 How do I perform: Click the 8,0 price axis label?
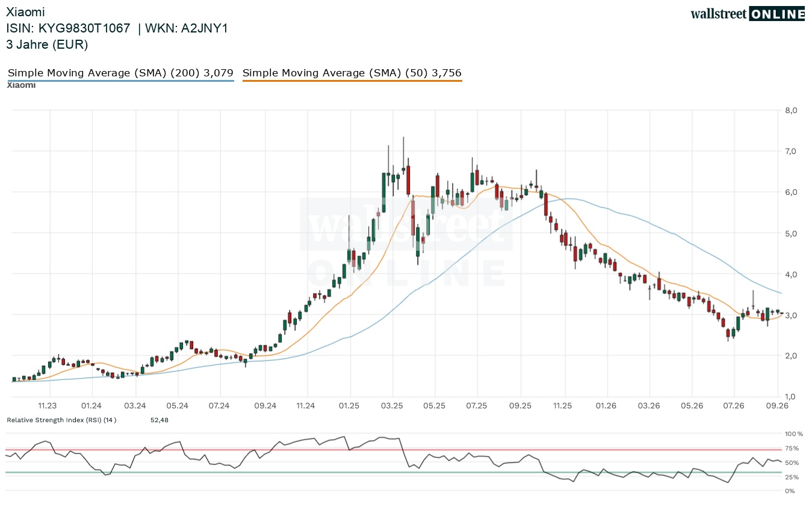pos(790,110)
